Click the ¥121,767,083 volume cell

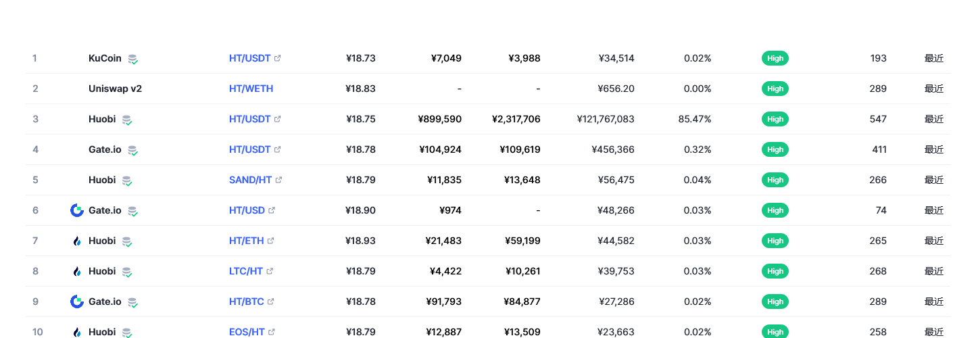606,119
